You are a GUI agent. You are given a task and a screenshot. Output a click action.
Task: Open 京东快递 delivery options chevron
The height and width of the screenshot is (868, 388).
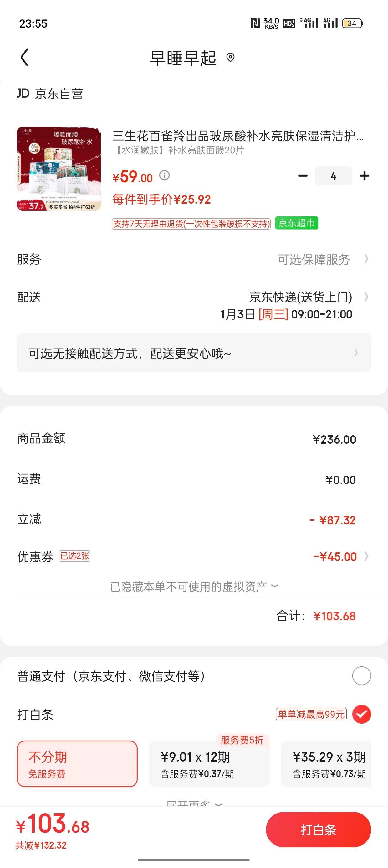coord(366,297)
